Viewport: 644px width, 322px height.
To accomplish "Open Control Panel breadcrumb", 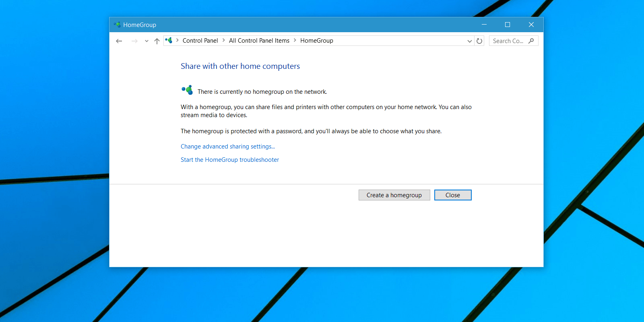I will [200, 41].
